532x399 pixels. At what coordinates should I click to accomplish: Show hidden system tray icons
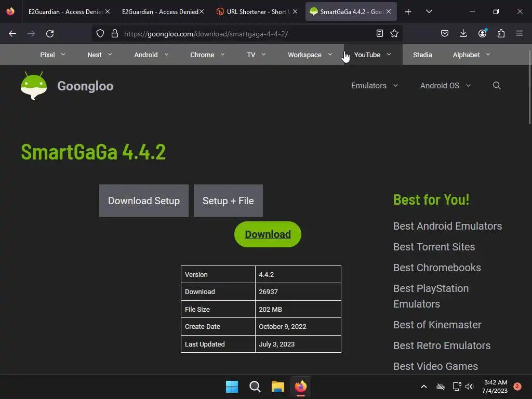(424, 387)
